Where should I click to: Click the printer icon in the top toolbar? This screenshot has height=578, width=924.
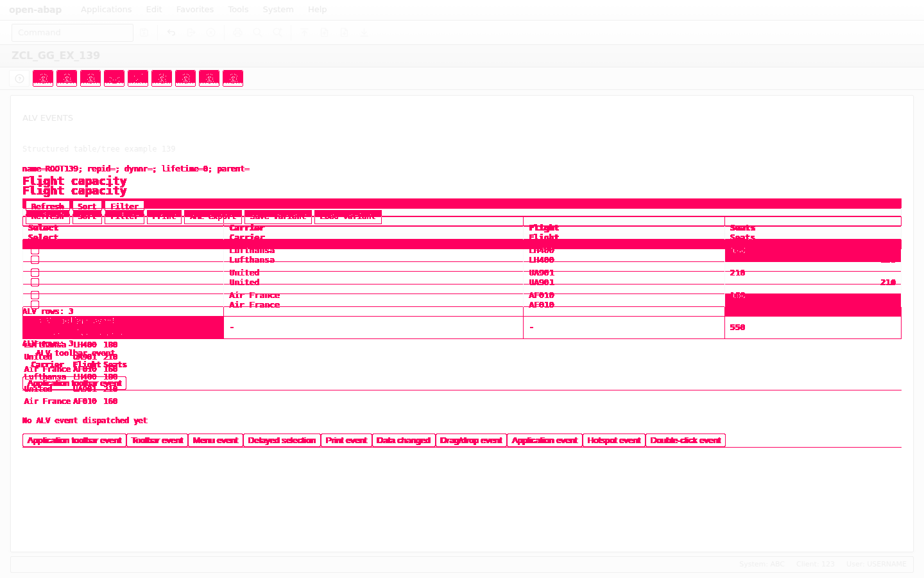point(238,33)
